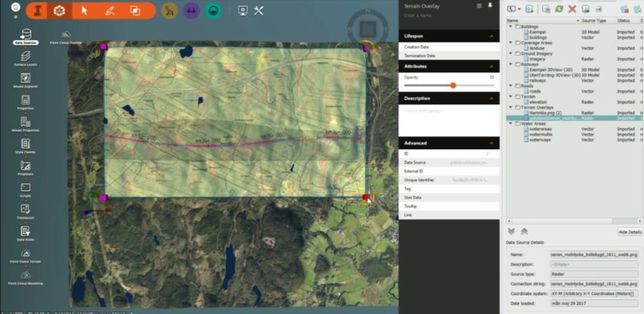644x314 pixels.
Task: Click the Description text area
Action: tap(449, 120)
